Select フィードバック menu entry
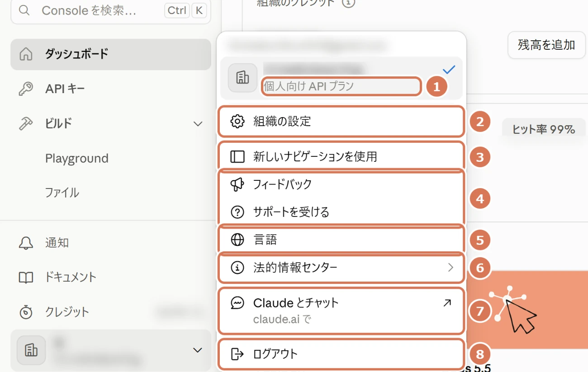The height and width of the screenshot is (372, 588). [x=341, y=184]
